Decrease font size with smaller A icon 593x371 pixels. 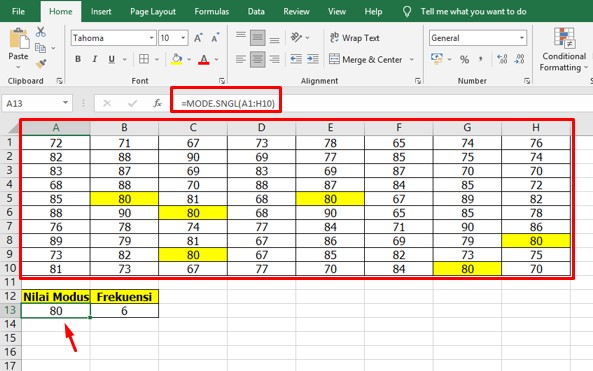click(215, 38)
